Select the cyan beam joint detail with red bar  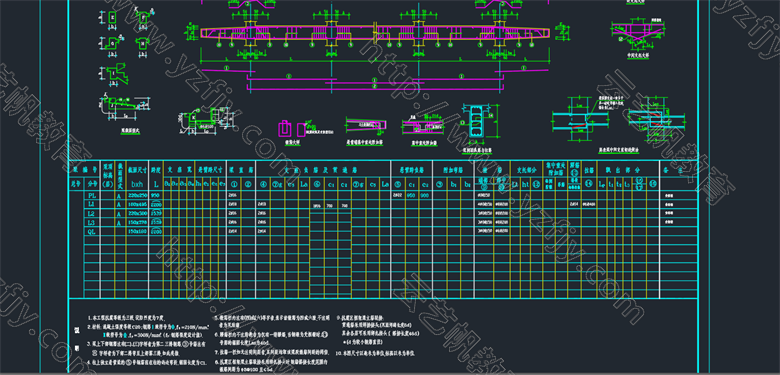(x=581, y=118)
